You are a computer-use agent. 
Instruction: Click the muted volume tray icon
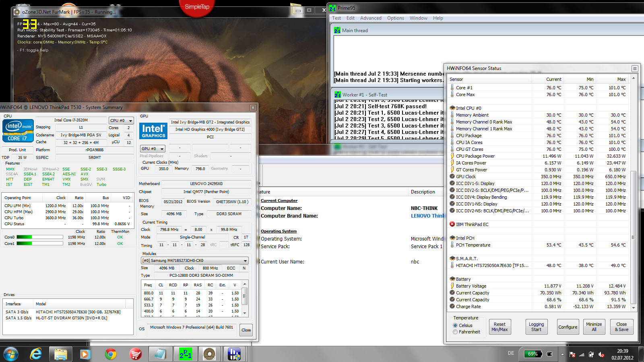[601, 354]
